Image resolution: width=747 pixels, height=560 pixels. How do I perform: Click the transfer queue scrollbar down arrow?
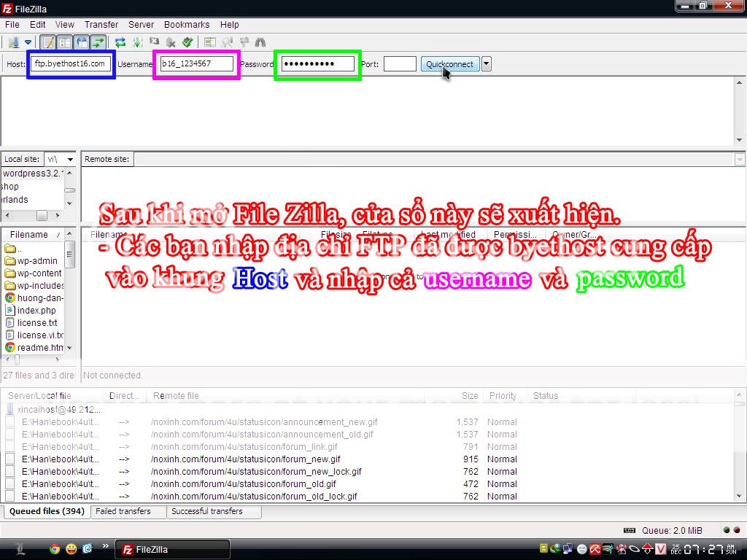[739, 496]
